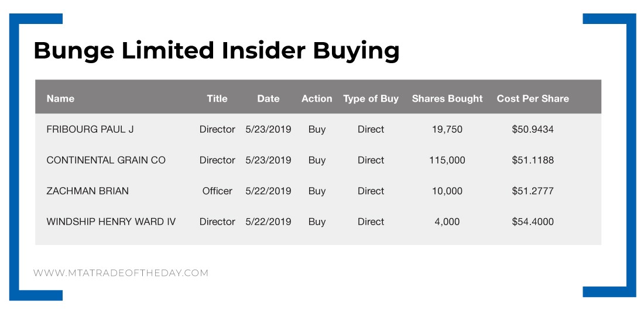Click the 4,000 shares bought cell

click(447, 222)
